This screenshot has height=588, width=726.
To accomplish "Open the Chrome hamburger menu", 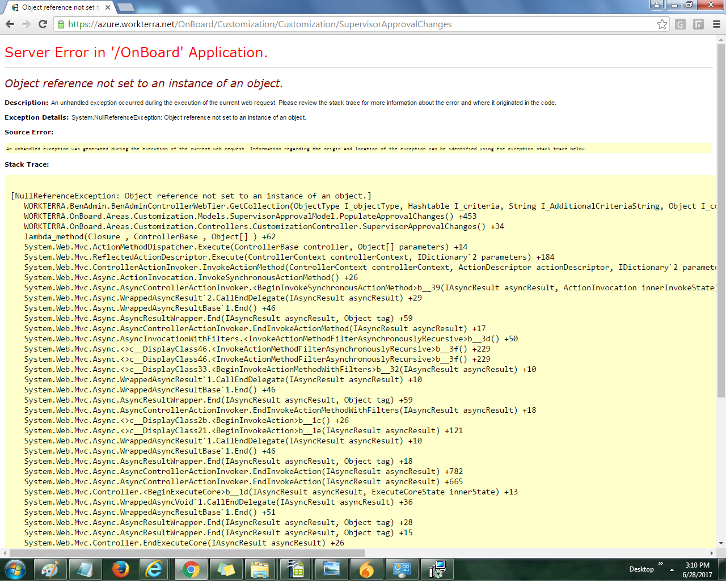I will [716, 24].
